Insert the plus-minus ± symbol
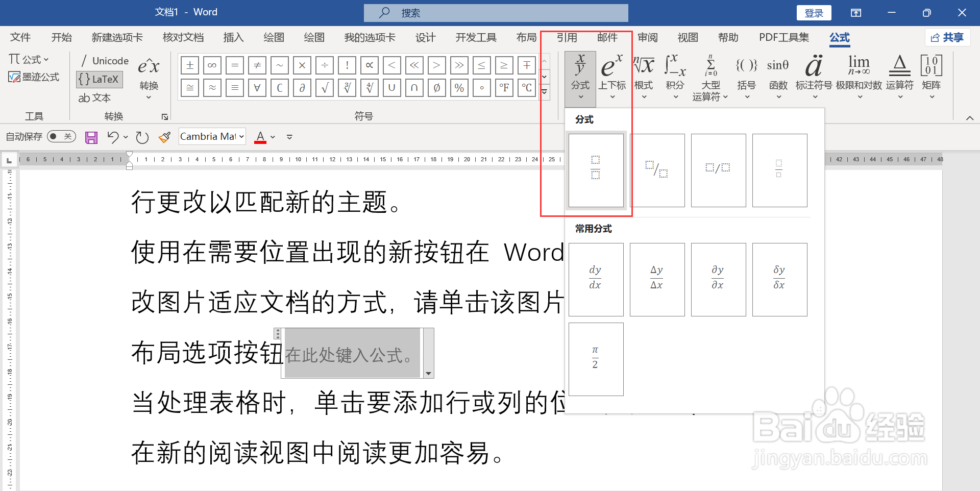This screenshot has height=491, width=980. coord(190,65)
